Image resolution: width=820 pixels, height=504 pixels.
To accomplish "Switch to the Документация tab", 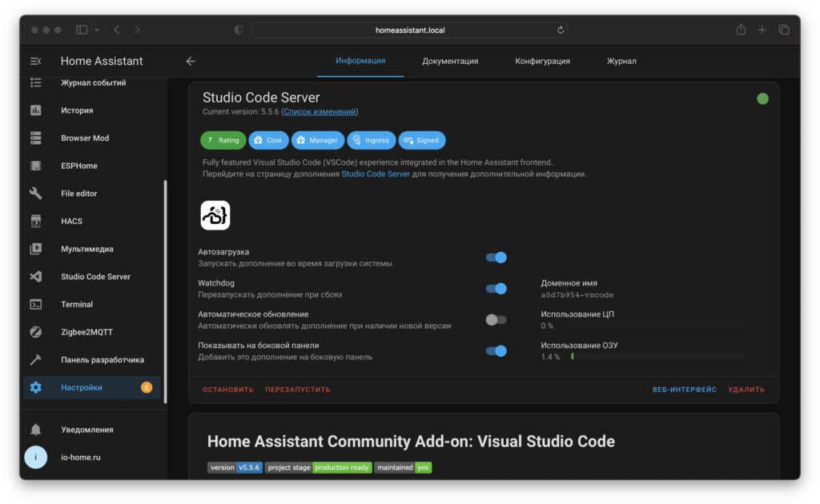I will pos(450,61).
